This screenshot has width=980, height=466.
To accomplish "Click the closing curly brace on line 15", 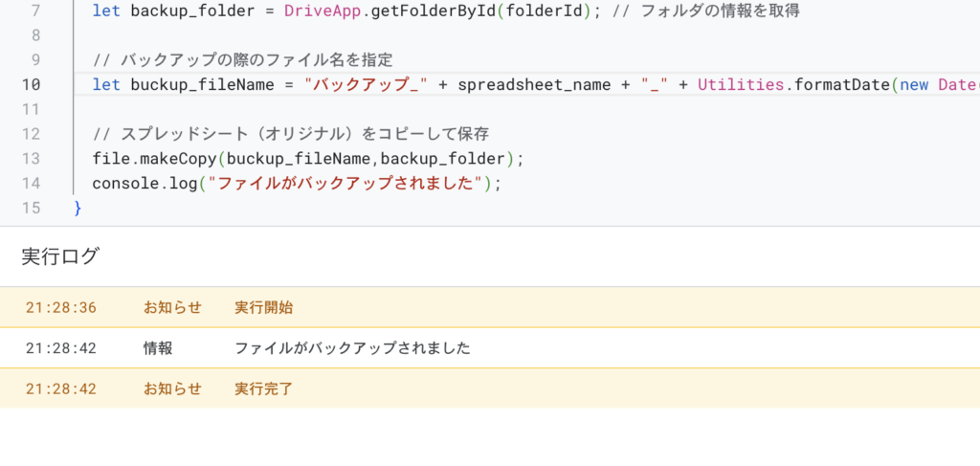I will pyautogui.click(x=78, y=208).
